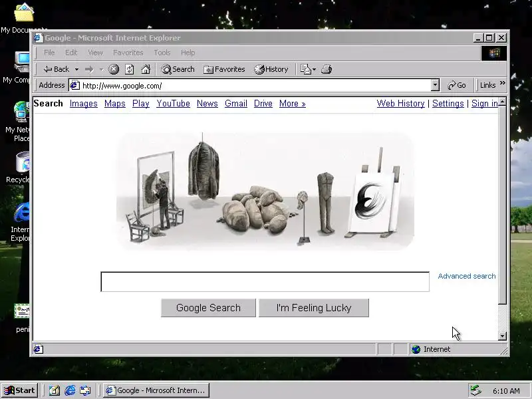Click the Mail toolbar icon

pos(305,70)
